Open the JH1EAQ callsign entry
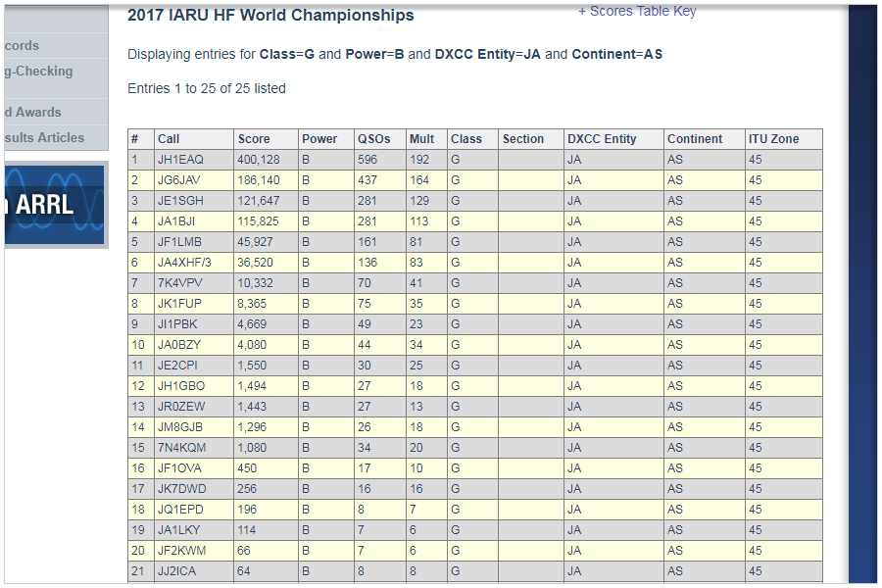 [x=180, y=160]
